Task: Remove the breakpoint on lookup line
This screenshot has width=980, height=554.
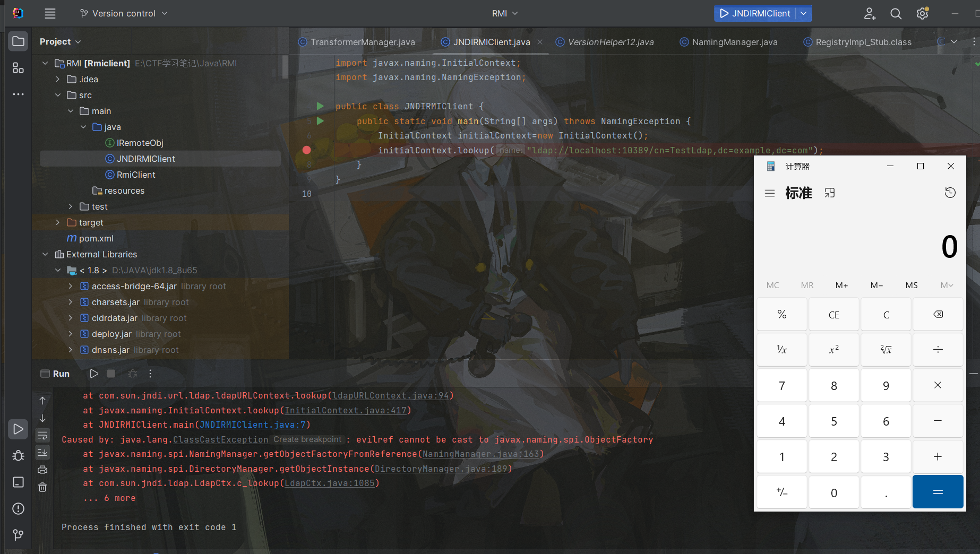Action: click(306, 150)
